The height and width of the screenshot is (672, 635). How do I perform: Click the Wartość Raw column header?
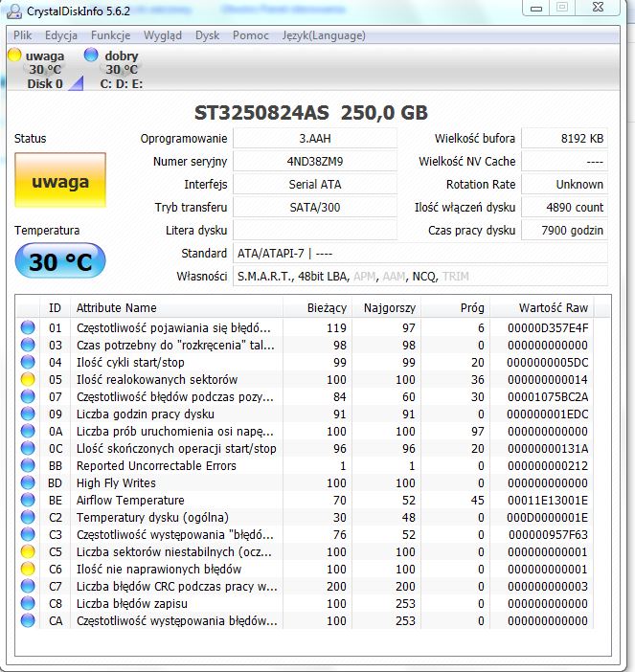542,307
